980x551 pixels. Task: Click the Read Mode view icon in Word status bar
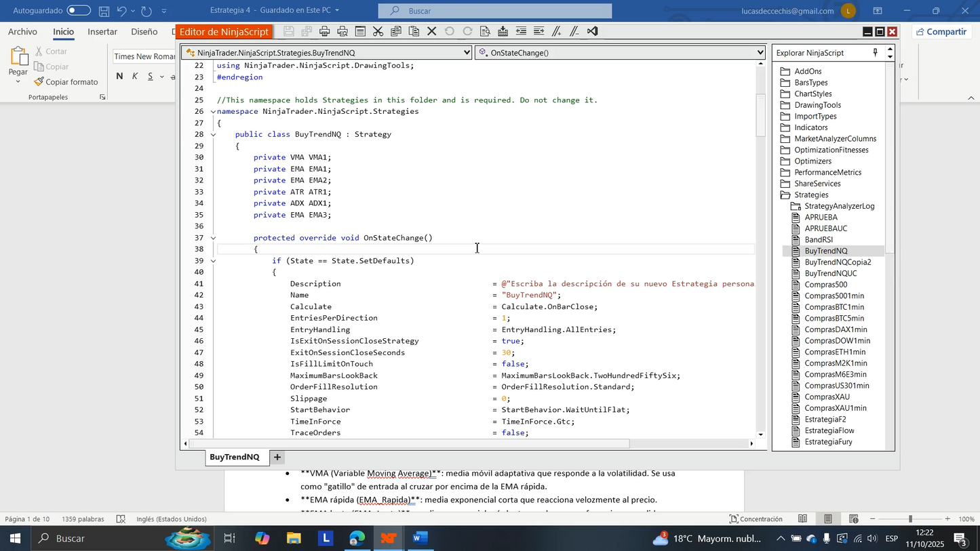coord(802,519)
